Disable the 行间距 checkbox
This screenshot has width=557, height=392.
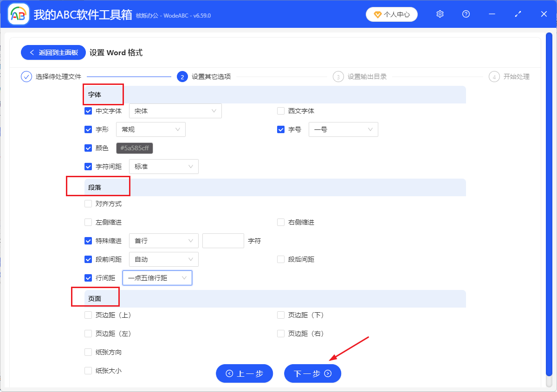point(88,277)
